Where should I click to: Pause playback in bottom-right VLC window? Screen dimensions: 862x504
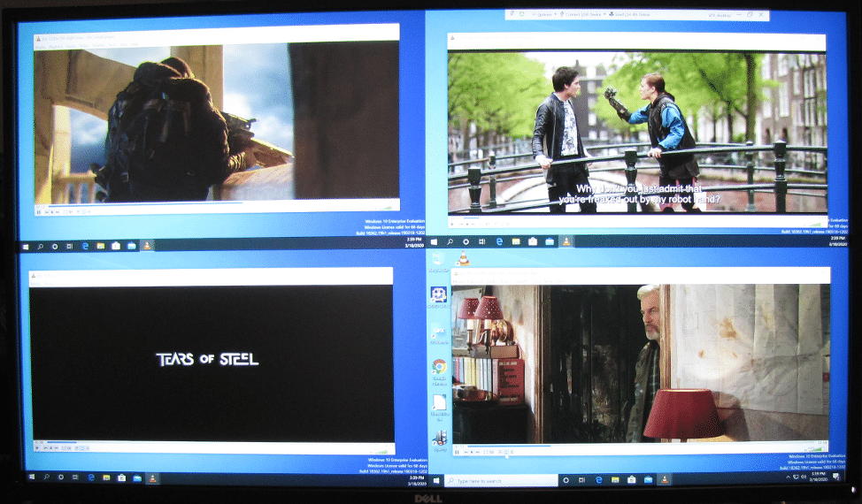458,452
